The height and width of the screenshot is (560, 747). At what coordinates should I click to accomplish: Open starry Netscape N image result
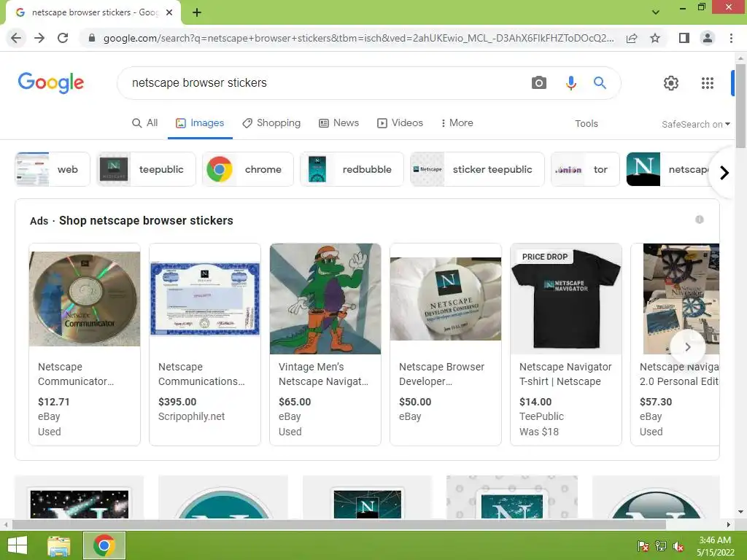[79, 497]
